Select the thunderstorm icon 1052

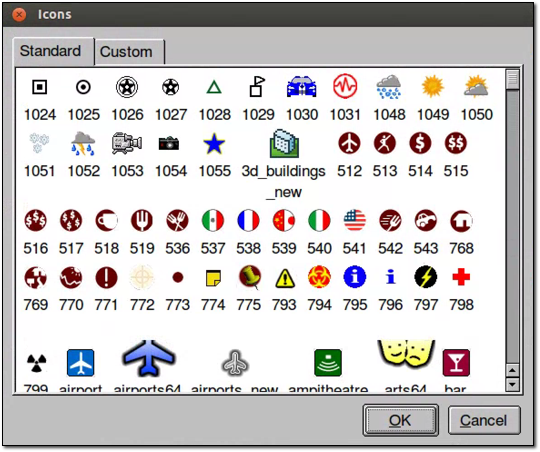(83, 143)
